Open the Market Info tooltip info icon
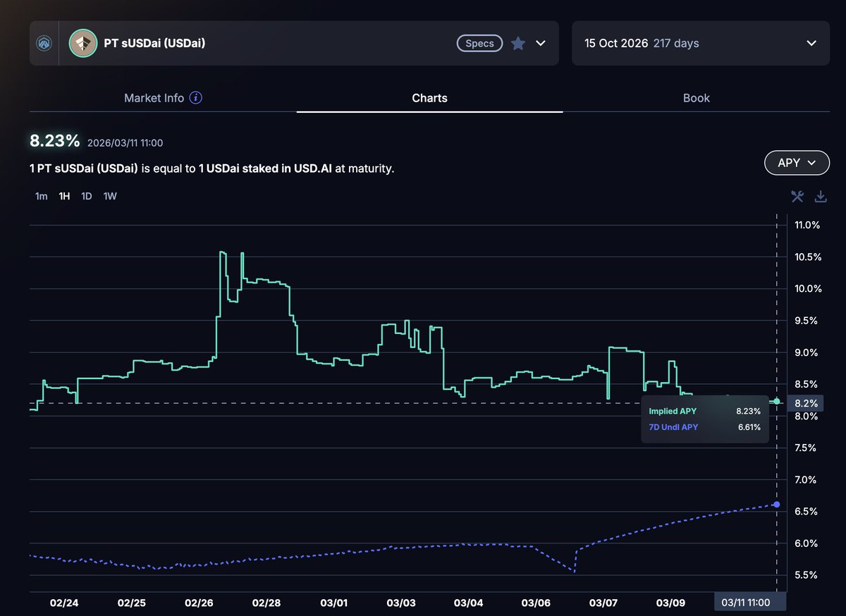The height and width of the screenshot is (616, 846). point(196,98)
